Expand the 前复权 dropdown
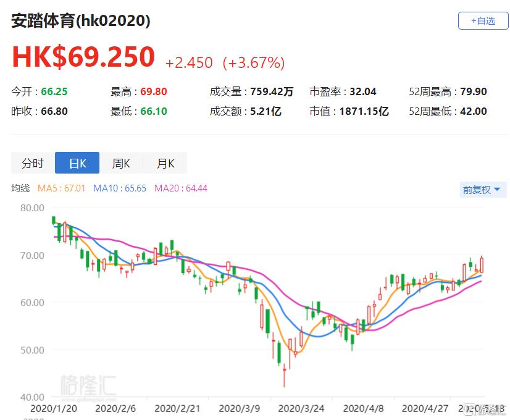The height and width of the screenshot is (420, 510). tap(483, 190)
